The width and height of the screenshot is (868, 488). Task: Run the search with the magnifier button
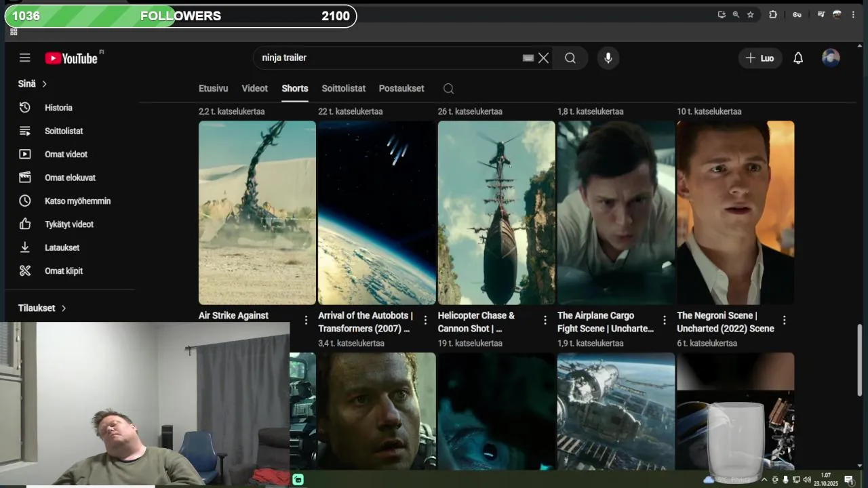tap(570, 58)
